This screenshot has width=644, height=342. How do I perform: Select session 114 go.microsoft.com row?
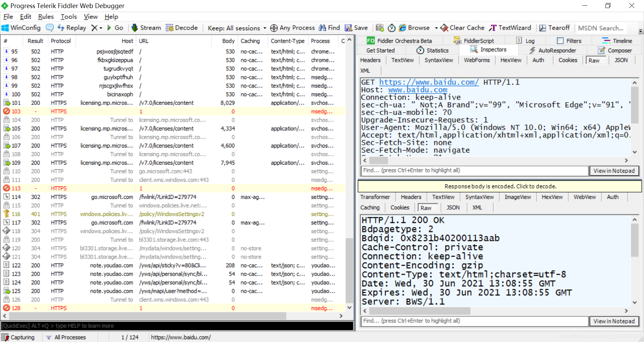[173, 197]
